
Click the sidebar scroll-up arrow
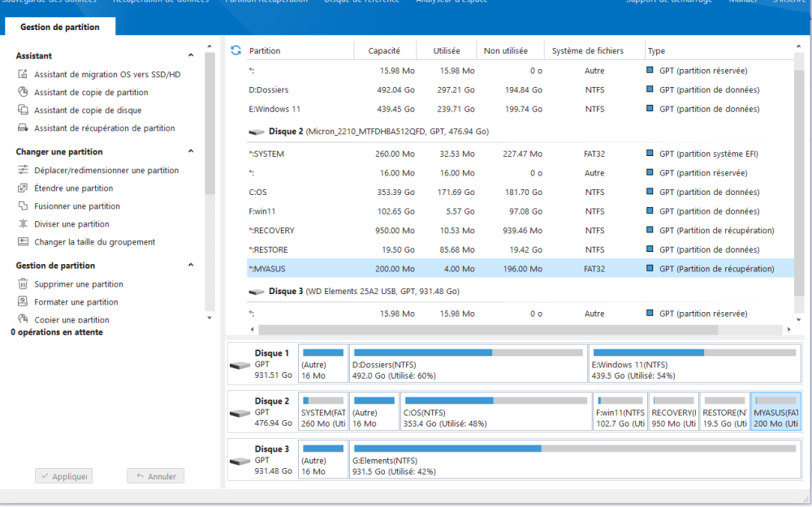[x=209, y=46]
